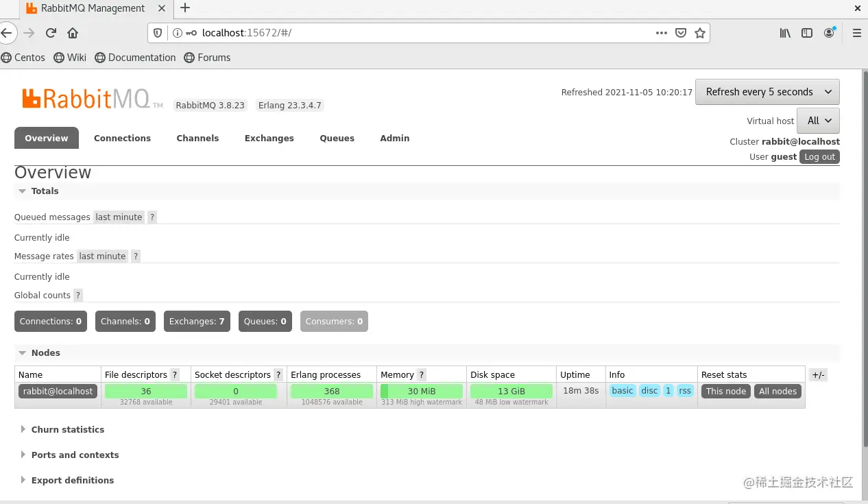Switch to the Connections tab

pyautogui.click(x=122, y=138)
